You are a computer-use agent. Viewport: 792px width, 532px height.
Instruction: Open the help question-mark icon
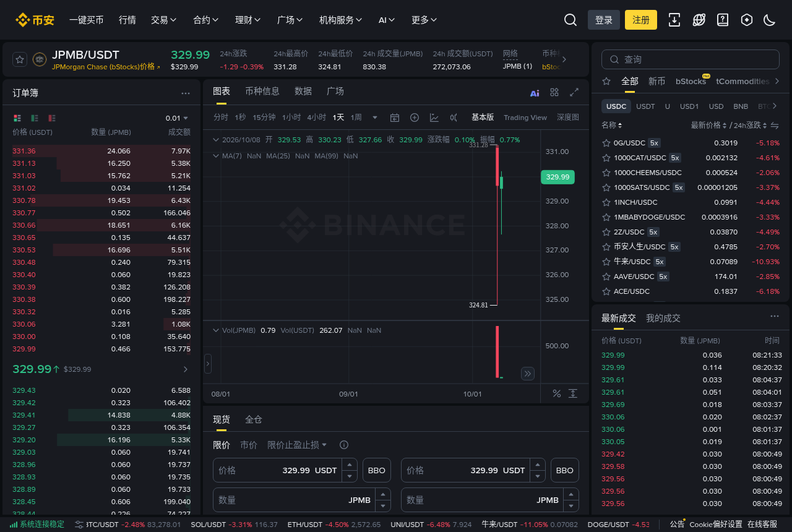(723, 20)
